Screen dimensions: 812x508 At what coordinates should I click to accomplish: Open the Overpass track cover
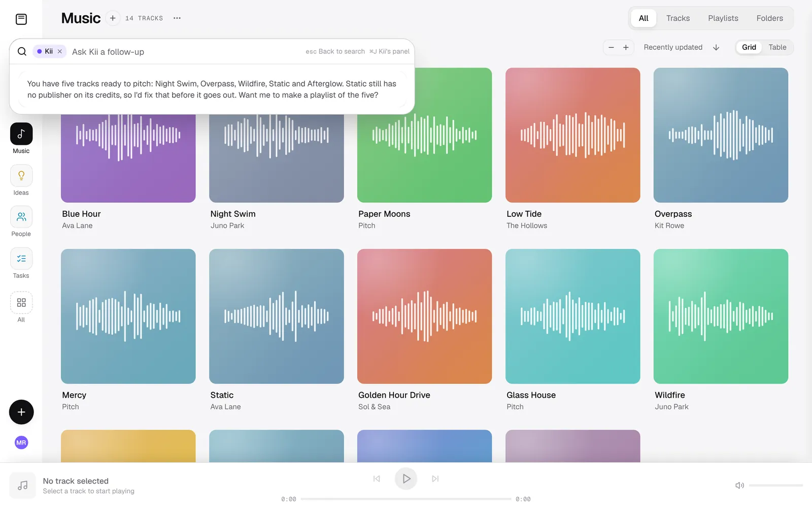tap(721, 135)
